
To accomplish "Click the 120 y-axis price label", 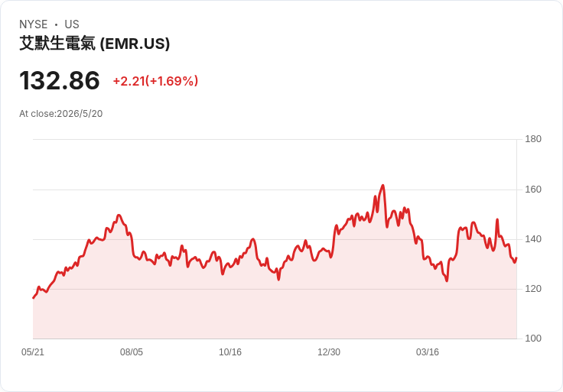I will pyautogui.click(x=533, y=288).
